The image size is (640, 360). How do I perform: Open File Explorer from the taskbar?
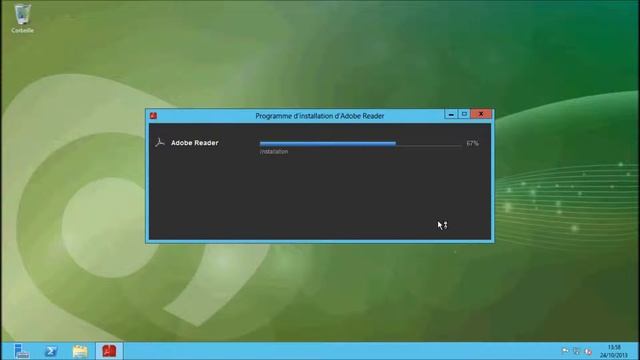click(x=80, y=351)
